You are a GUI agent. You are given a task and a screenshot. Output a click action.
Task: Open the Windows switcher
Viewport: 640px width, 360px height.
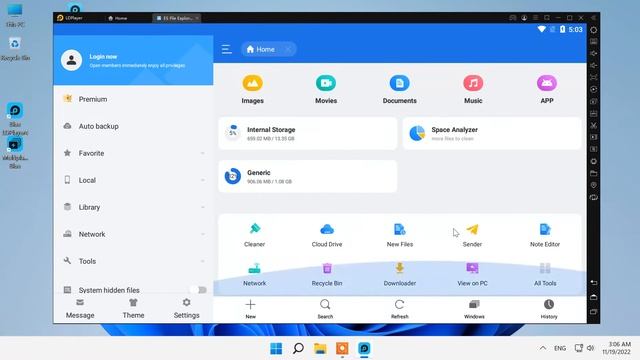pyautogui.click(x=474, y=309)
